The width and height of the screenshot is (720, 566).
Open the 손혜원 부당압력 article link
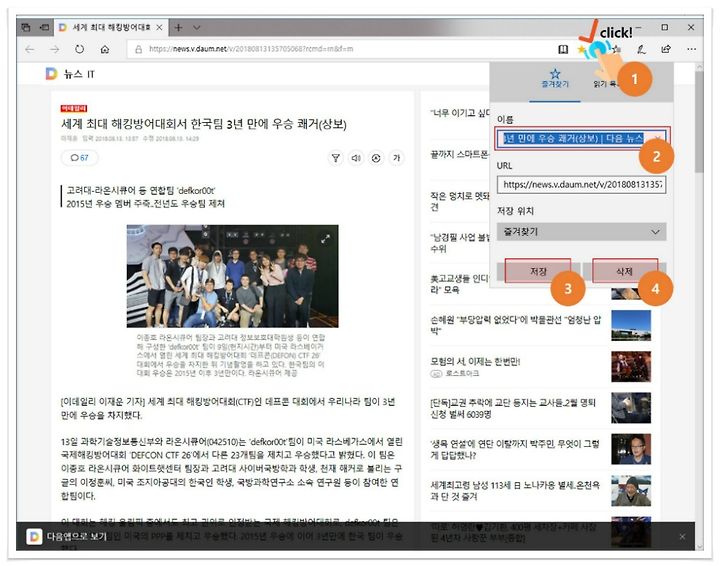pyautogui.click(x=515, y=325)
